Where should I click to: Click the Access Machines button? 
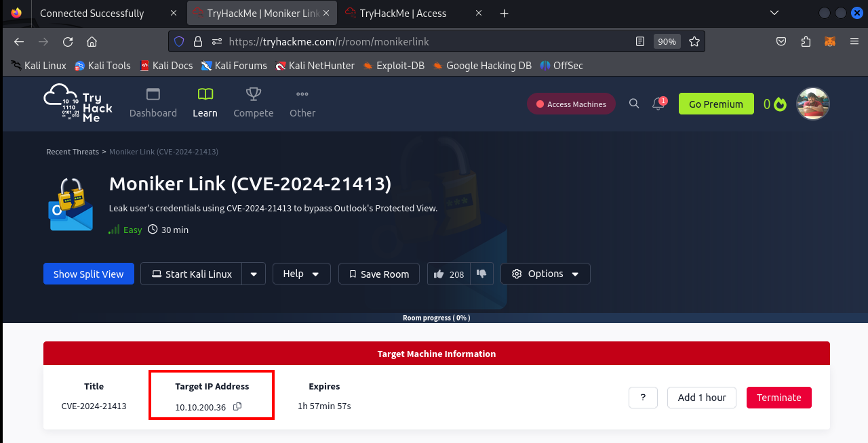[571, 104]
